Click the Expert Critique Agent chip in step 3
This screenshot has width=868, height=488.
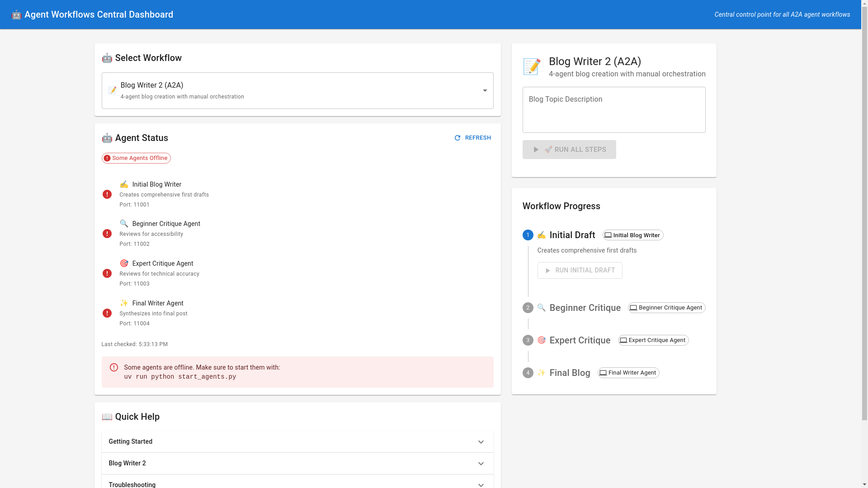653,340
